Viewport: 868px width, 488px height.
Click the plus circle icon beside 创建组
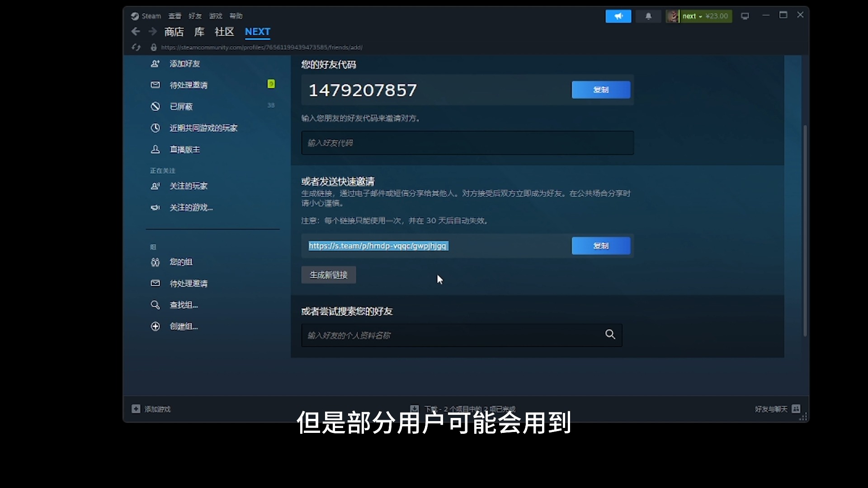pos(155,326)
